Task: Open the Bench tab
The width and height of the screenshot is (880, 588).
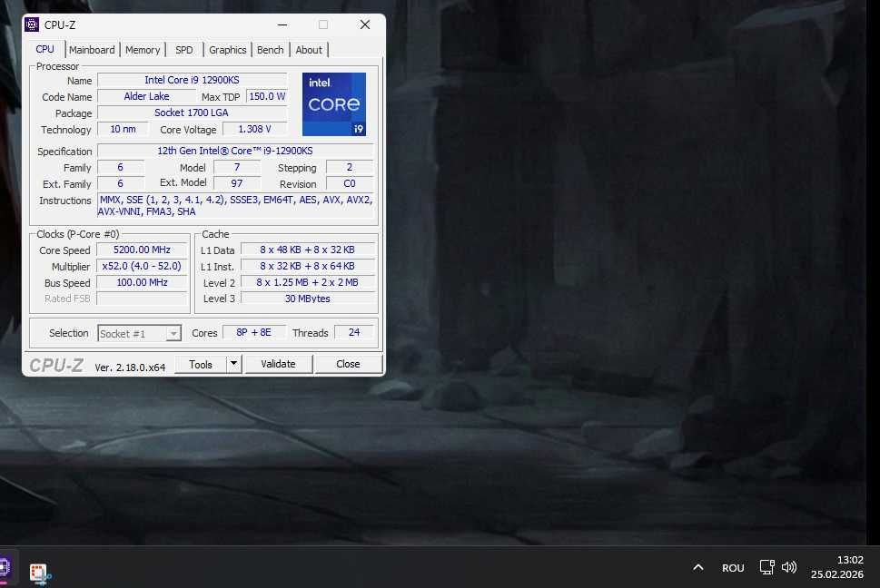Action: point(270,50)
